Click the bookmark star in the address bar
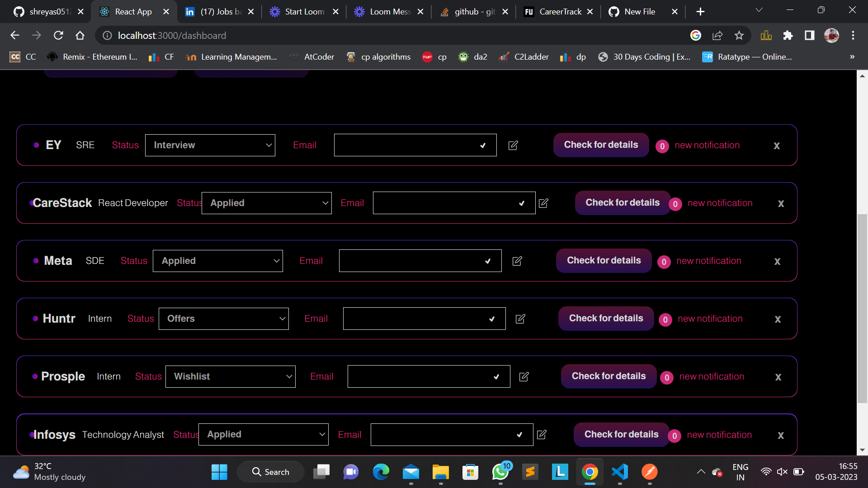The width and height of the screenshot is (868, 488). pos(739,35)
